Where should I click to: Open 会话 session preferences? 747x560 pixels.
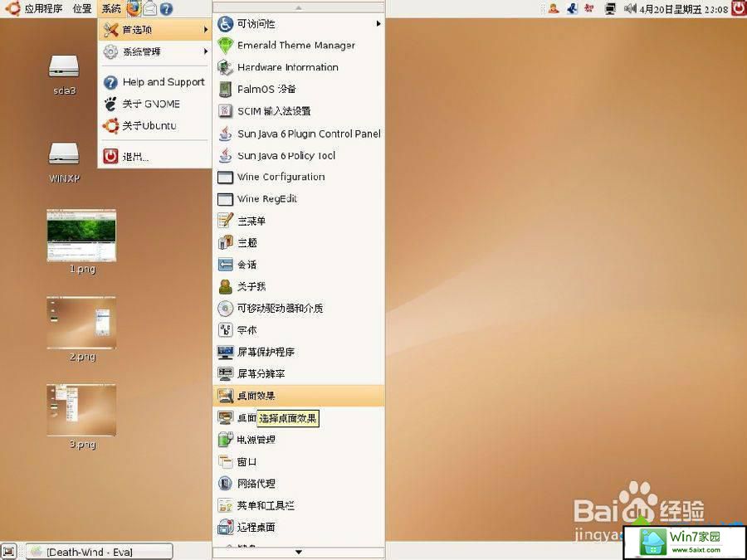pos(299,265)
